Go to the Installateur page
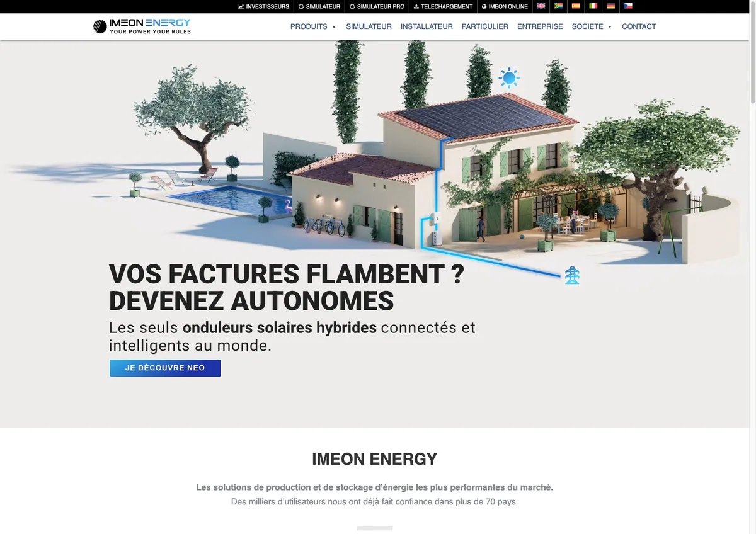 [x=427, y=26]
